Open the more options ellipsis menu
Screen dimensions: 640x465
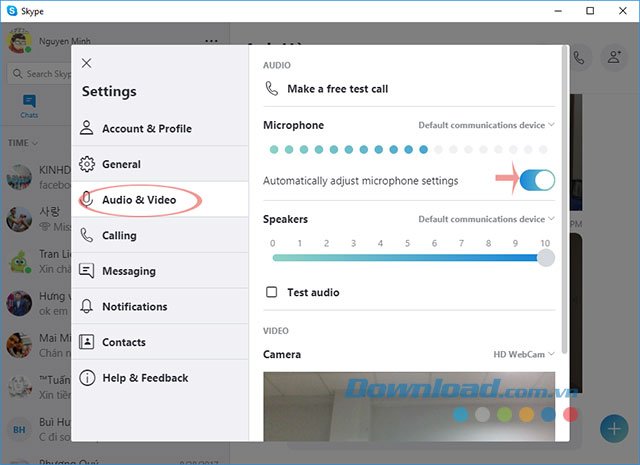pyautogui.click(x=211, y=41)
